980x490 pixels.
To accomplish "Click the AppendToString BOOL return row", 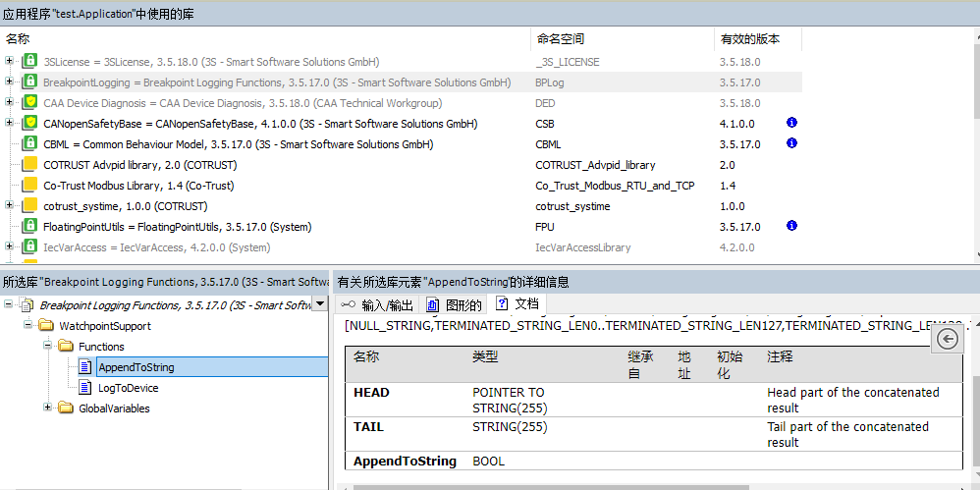I will 654,462.
